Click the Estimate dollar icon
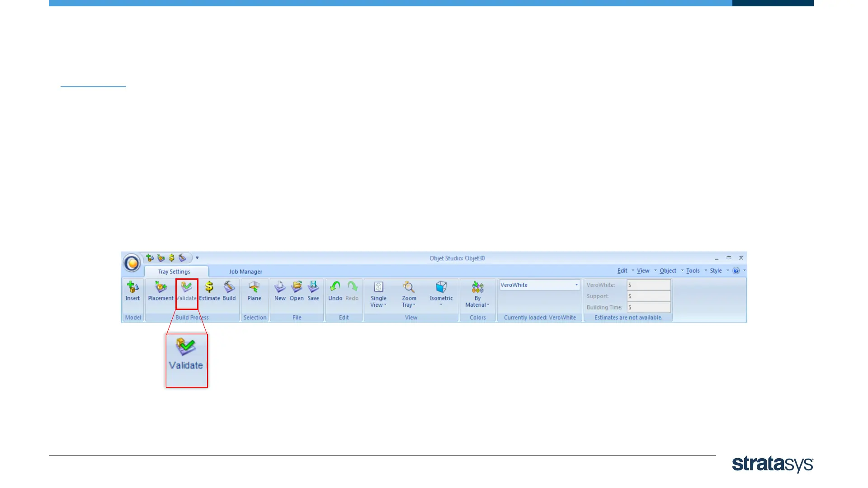868x488 pixels. tap(209, 291)
